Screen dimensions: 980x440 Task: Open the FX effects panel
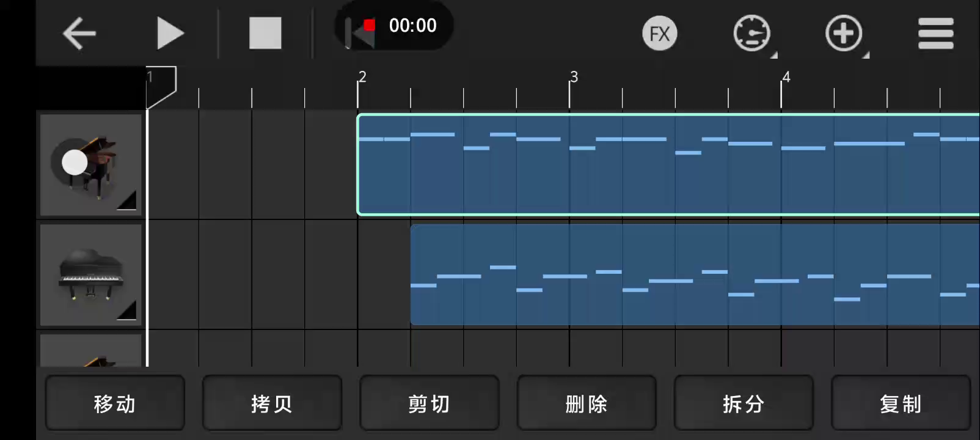pyautogui.click(x=659, y=34)
